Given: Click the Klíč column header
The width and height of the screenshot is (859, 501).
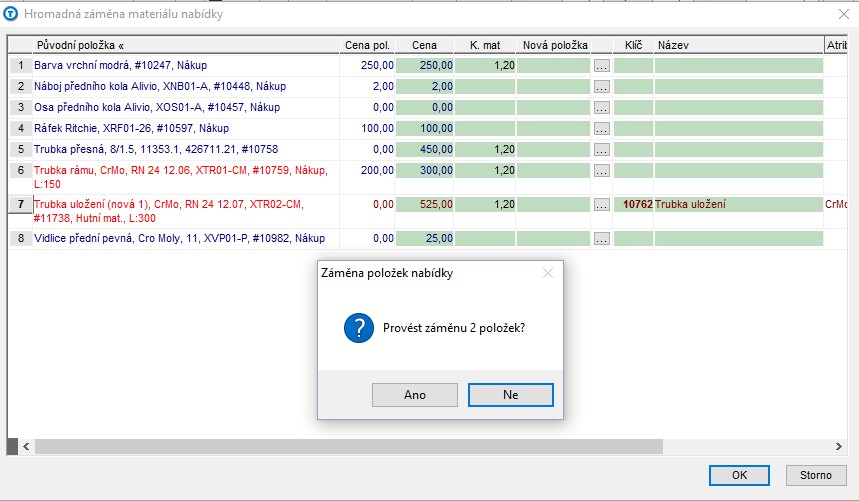Looking at the screenshot, I should (633, 45).
